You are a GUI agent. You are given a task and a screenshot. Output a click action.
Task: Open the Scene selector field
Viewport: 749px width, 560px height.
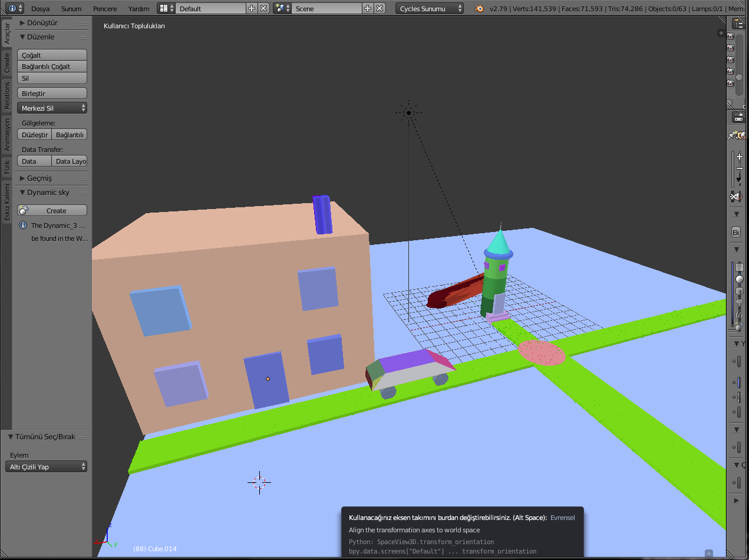pos(326,8)
